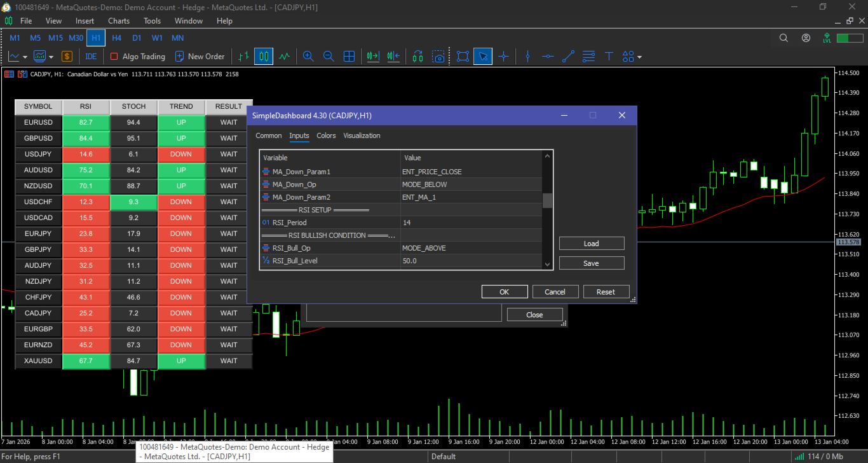
Task: Click the Save button in inputs dialog
Action: [591, 263]
